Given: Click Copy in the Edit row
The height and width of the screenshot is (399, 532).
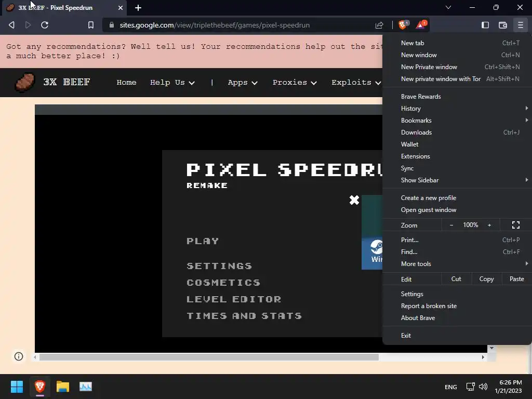Looking at the screenshot, I should tap(486, 279).
